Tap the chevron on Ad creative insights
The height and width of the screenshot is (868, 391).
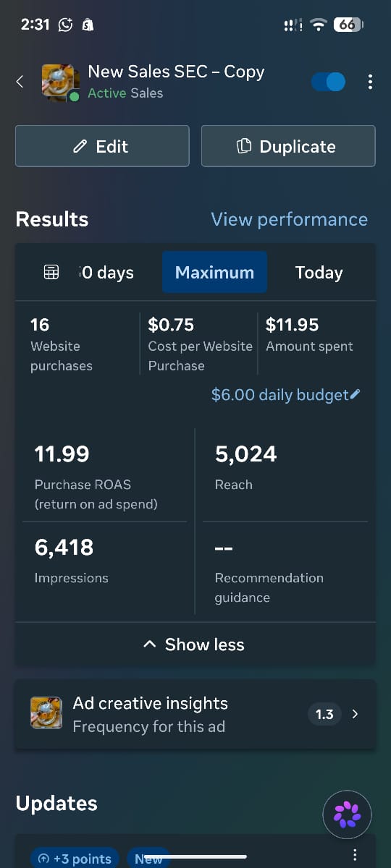coord(355,714)
